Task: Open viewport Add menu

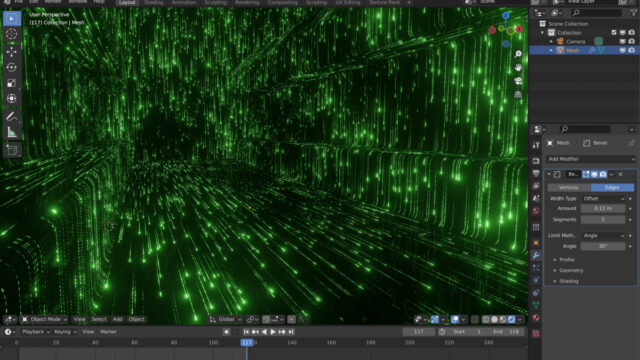Action: pos(118,319)
